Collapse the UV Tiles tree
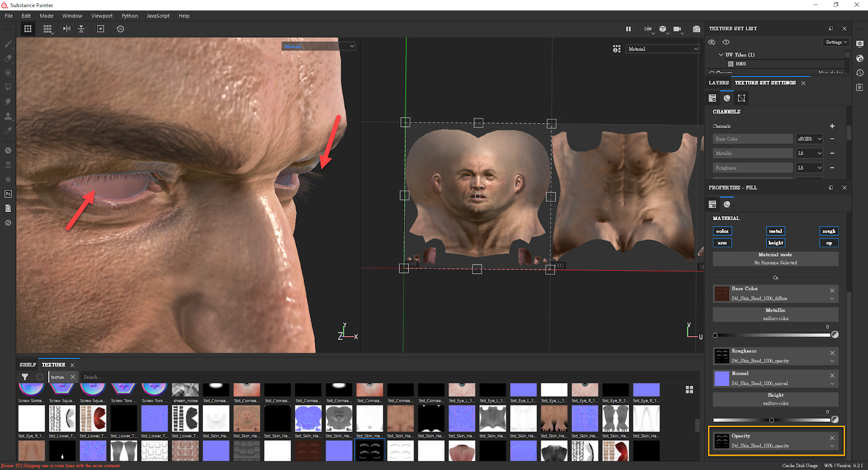Viewport: 868px width, 470px height. pyautogui.click(x=721, y=55)
